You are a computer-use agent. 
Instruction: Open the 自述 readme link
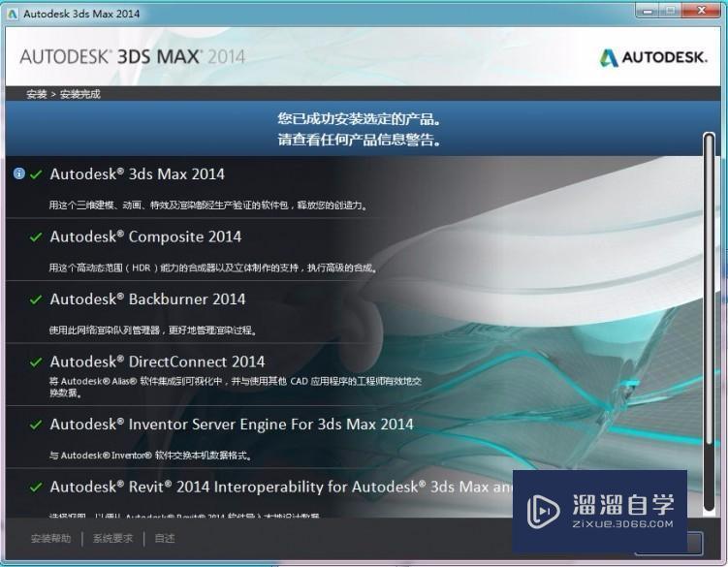[x=165, y=539]
